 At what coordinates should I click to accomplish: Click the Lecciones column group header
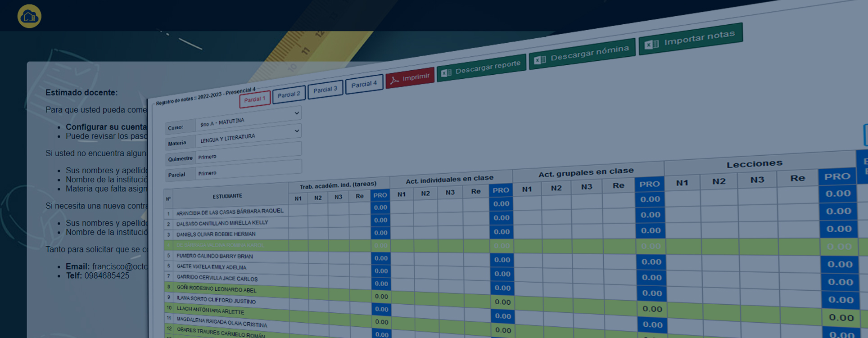click(x=755, y=163)
